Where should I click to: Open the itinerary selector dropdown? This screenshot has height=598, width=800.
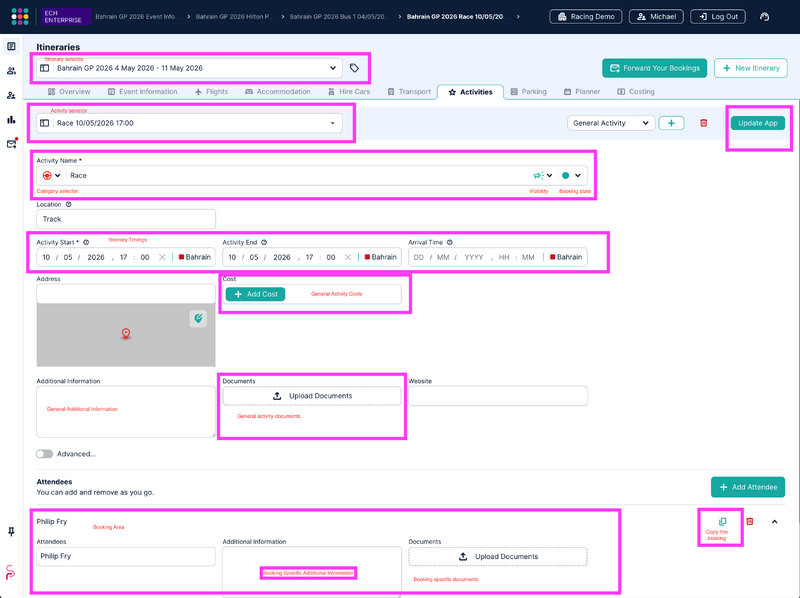click(189, 68)
